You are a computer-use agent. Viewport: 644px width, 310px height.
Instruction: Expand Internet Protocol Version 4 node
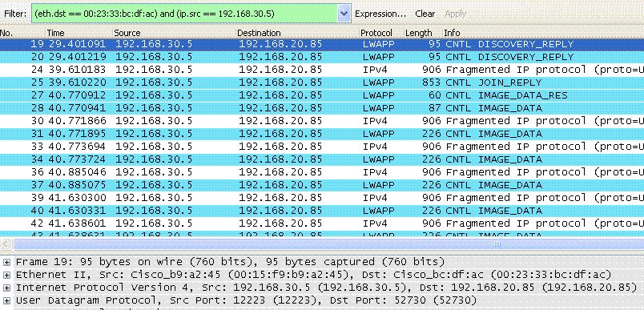6,287
